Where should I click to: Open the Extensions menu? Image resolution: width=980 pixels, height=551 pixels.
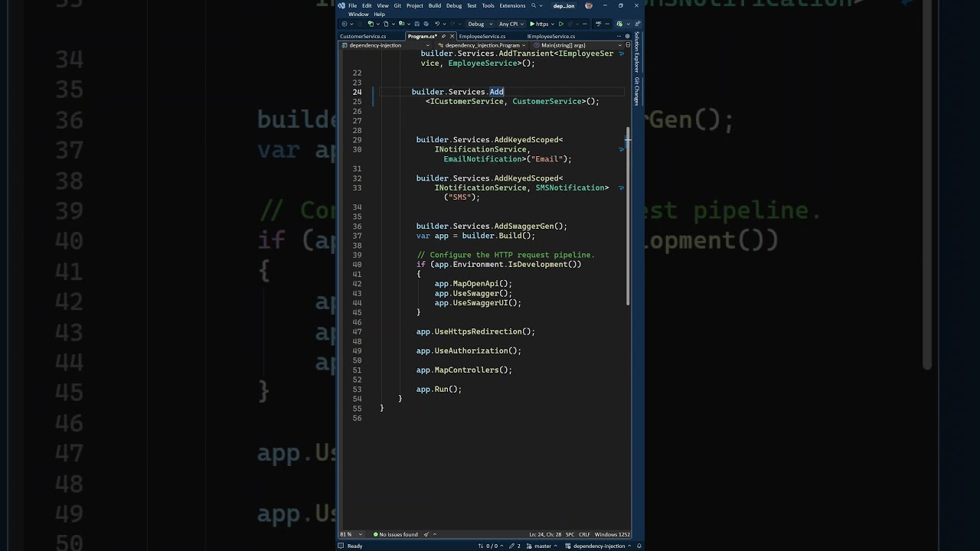(512, 5)
